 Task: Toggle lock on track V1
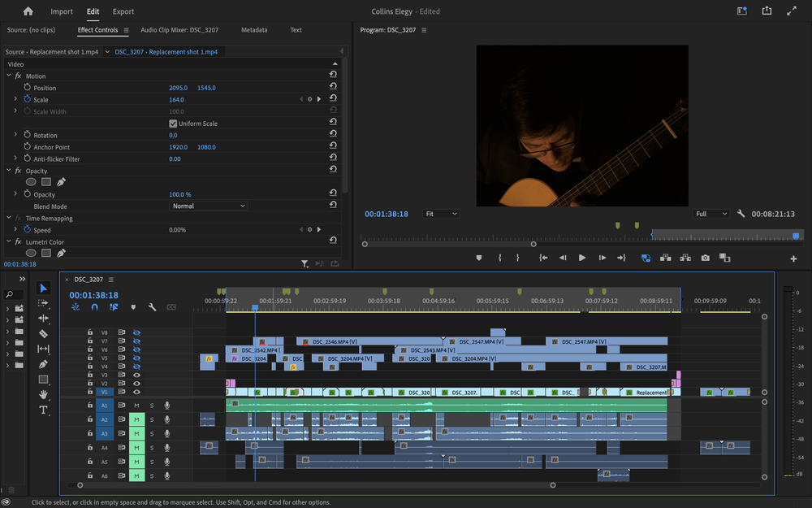pos(89,392)
